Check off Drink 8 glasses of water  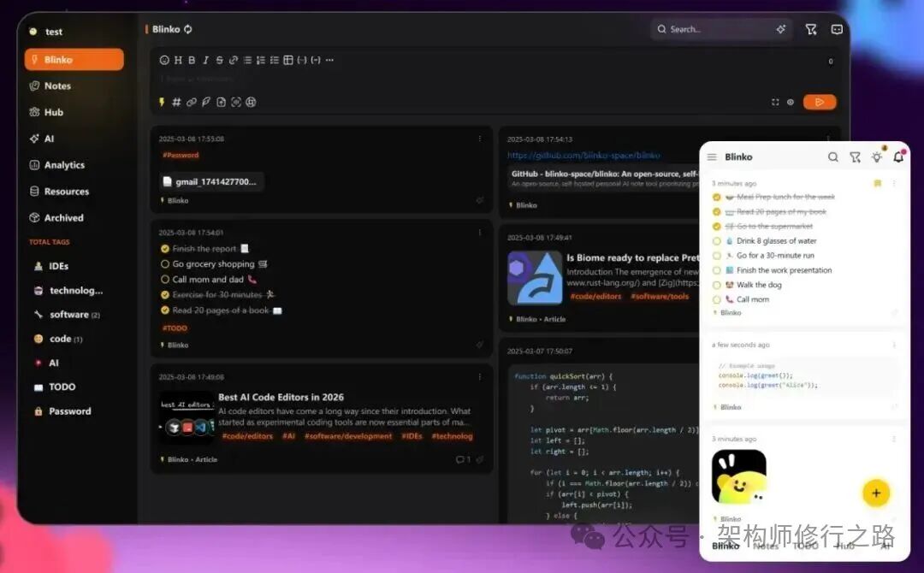pos(716,240)
